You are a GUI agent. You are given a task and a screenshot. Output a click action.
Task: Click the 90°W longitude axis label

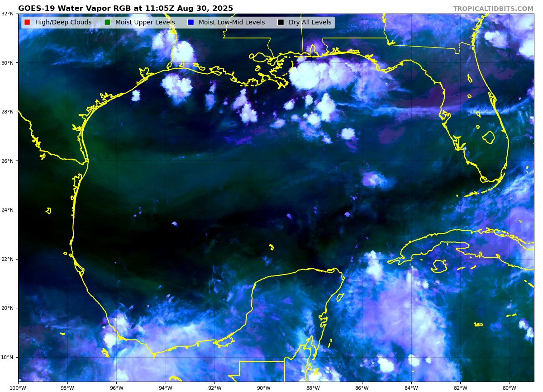point(264,387)
